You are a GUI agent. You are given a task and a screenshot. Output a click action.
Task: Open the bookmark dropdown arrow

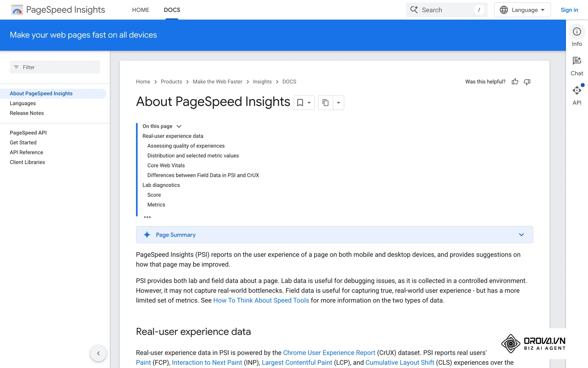point(309,103)
